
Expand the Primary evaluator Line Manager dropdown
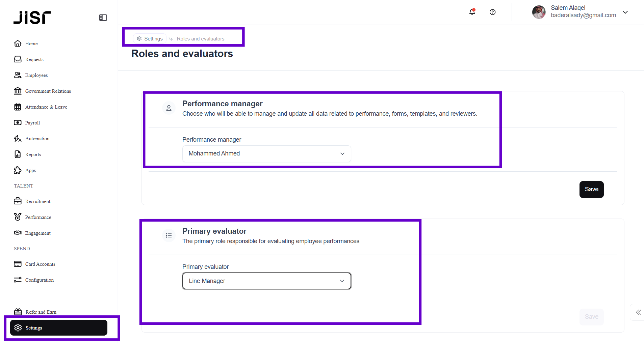tap(266, 281)
